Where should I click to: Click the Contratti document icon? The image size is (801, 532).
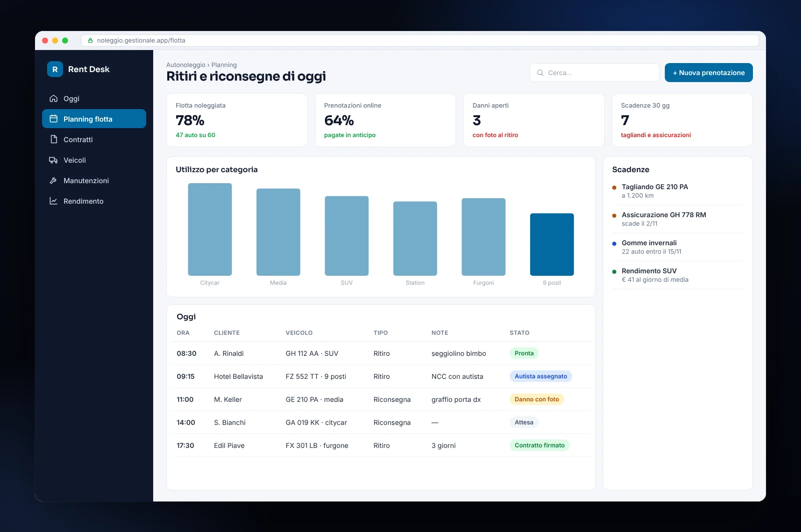pos(54,140)
